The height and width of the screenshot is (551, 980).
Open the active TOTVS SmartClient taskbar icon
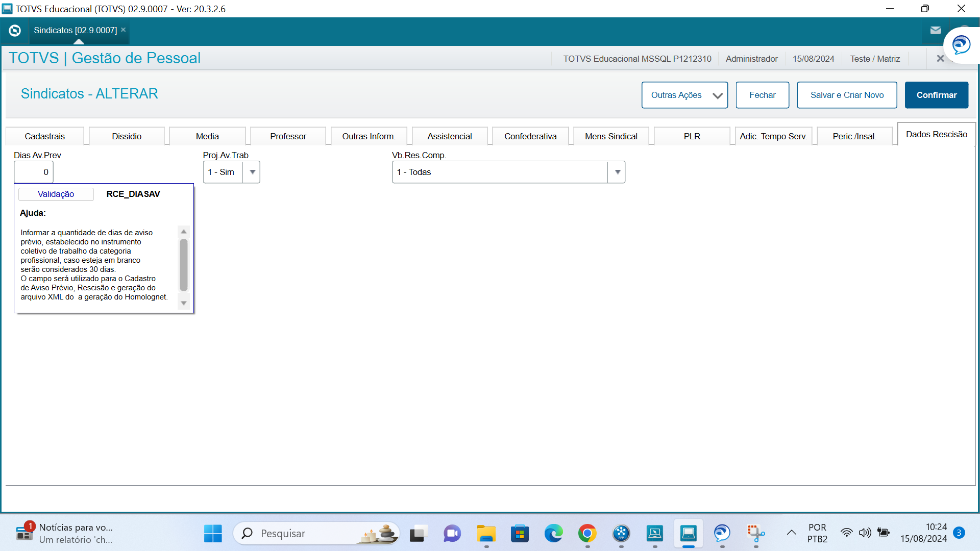[689, 534]
